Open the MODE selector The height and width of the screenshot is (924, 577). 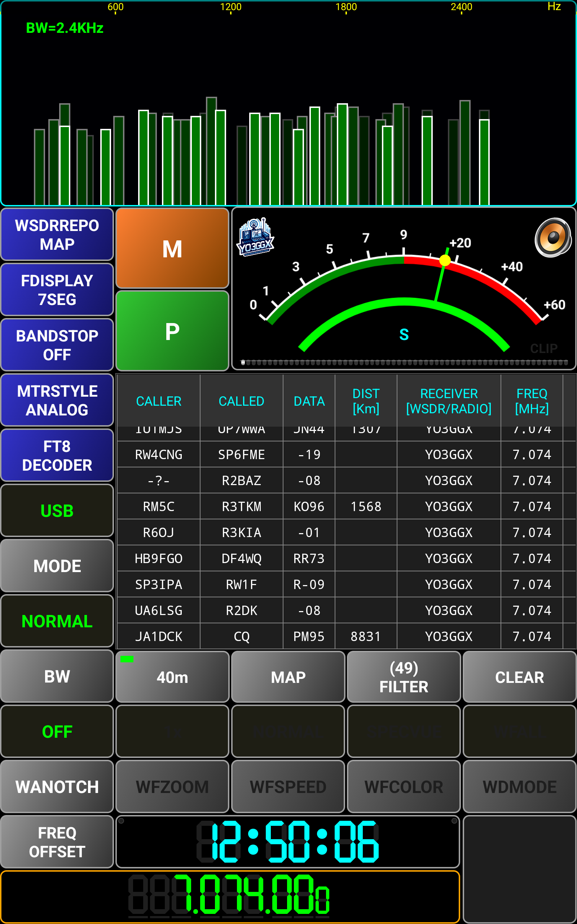point(57,566)
